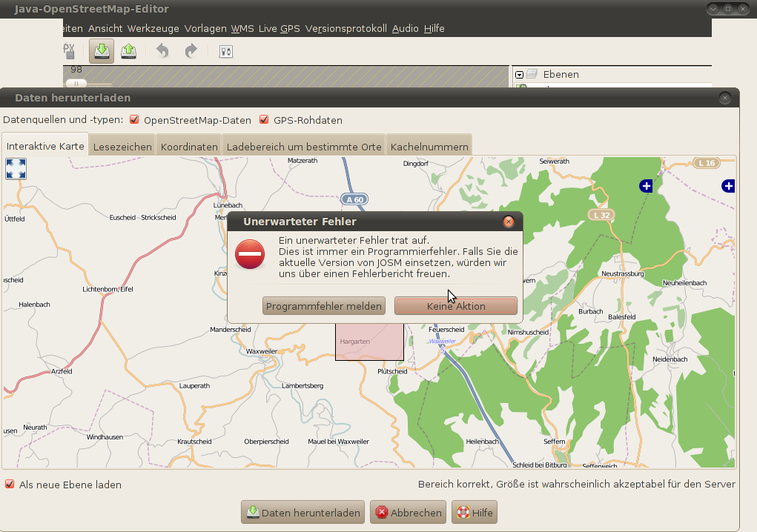Viewport: 757px width, 532px height.
Task: Close the Unerwarteter Fehler dialog
Action: (x=509, y=222)
